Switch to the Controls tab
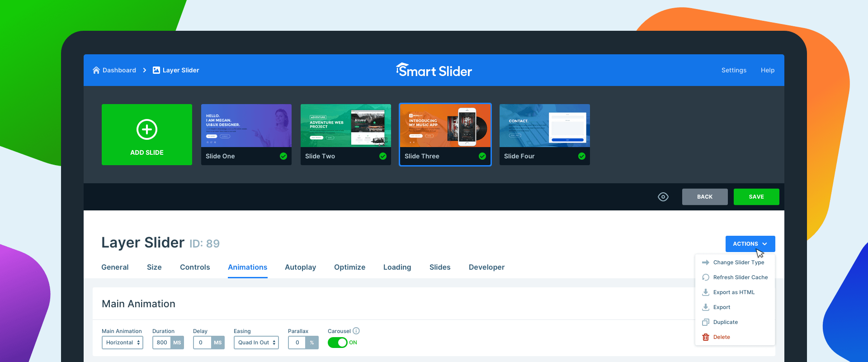The width and height of the screenshot is (868, 362). point(195,267)
